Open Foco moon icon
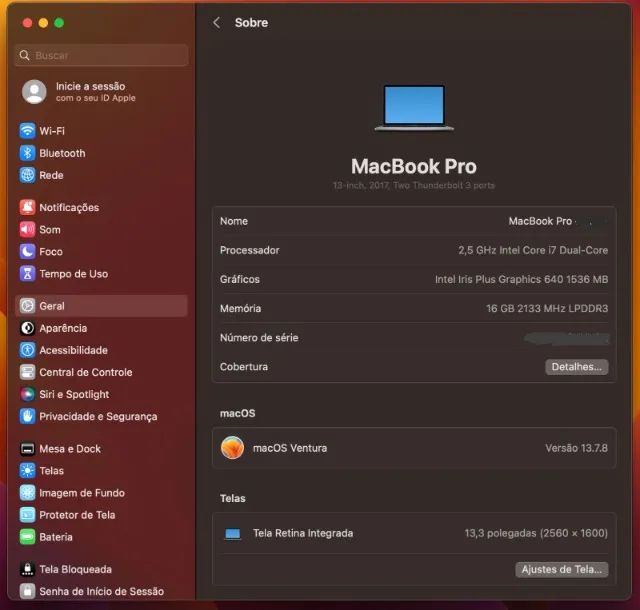Viewport: 640px width, 610px height. point(27,252)
